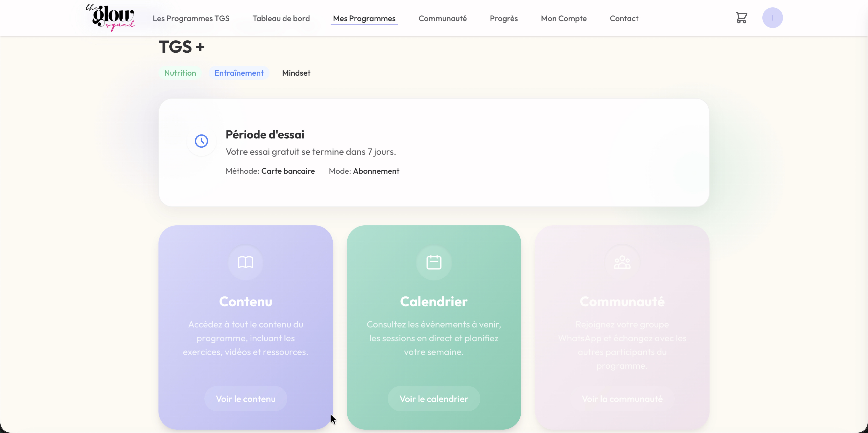
Task: Select the Nutrition tag
Action: click(180, 73)
